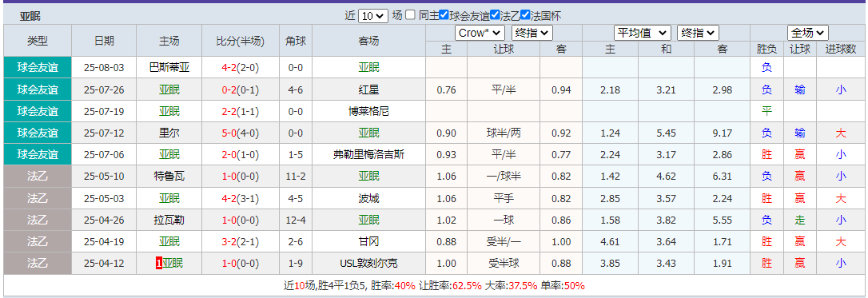Viewport: 868px width, 298px height.
Task: Click the away team 甘冈
Action: pyautogui.click(x=368, y=241)
